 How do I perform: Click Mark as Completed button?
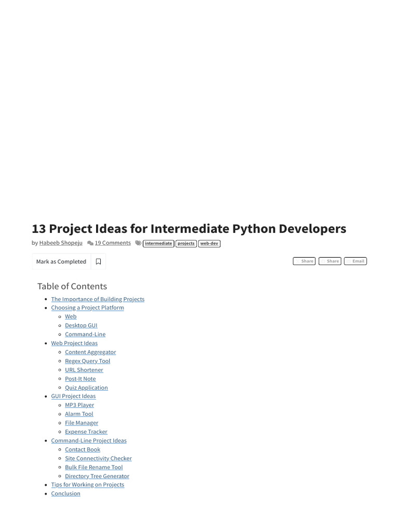(x=61, y=262)
